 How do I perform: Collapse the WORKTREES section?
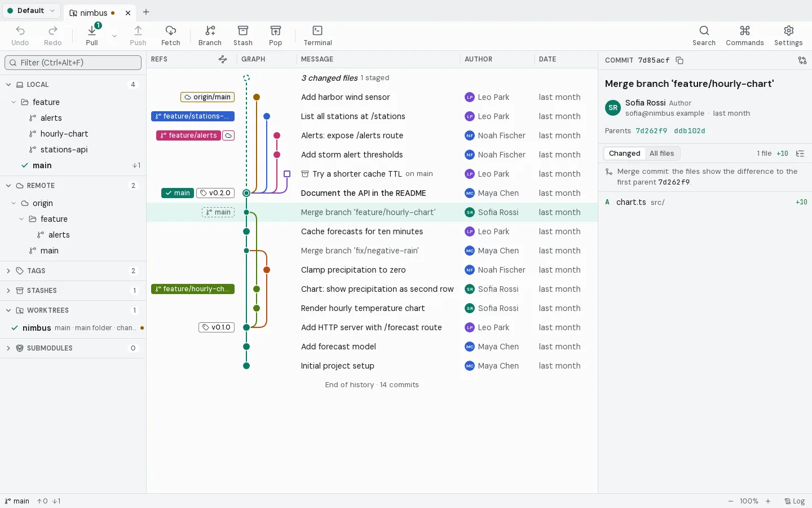[8, 310]
